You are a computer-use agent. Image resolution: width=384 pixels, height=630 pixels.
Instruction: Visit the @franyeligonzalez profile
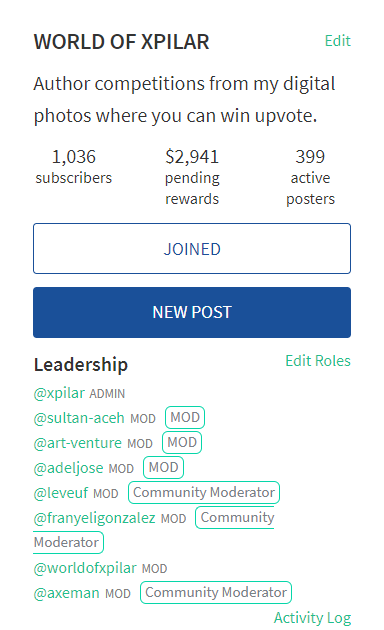[x=94, y=518]
